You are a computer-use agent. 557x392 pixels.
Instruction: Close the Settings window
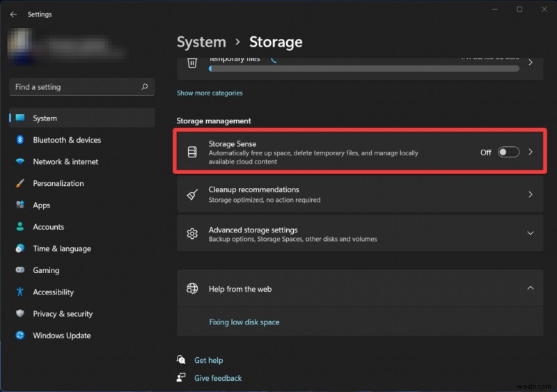[544, 9]
